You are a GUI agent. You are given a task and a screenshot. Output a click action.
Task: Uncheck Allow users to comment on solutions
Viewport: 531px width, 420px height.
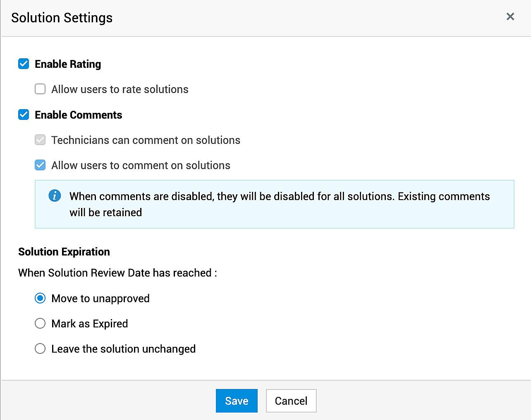click(x=40, y=165)
